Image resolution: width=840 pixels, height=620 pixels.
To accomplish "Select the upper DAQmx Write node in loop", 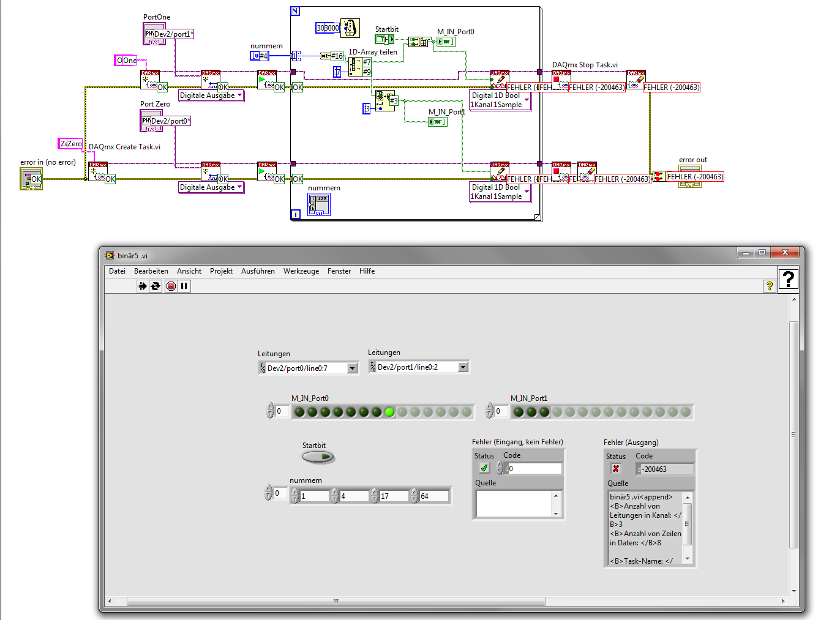I will (500, 80).
